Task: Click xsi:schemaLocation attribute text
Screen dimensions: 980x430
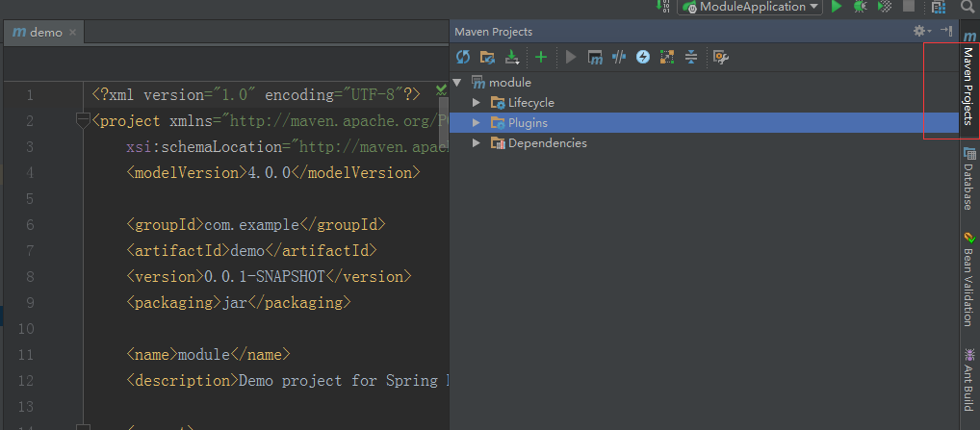Action: coord(288,146)
